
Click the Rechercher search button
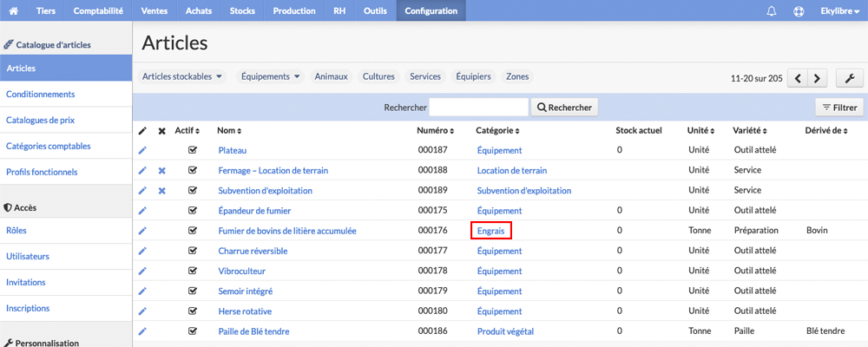(x=564, y=108)
